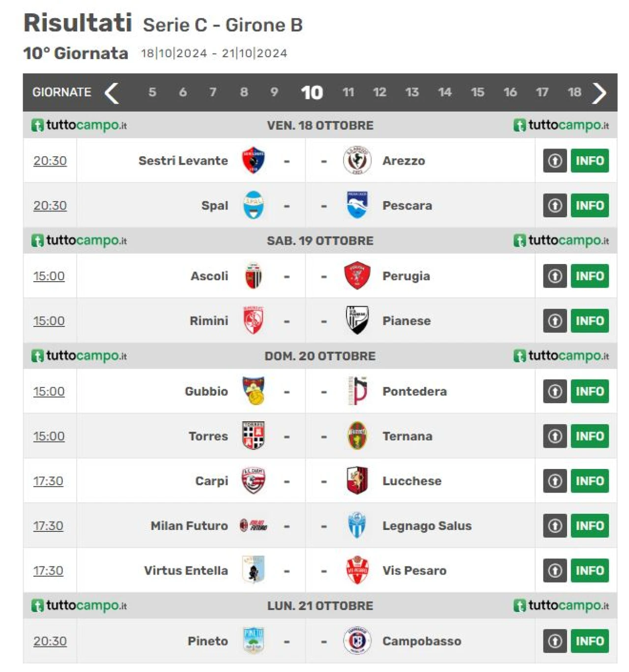Open the Perugia team crest
The image size is (629, 672).
[357, 276]
